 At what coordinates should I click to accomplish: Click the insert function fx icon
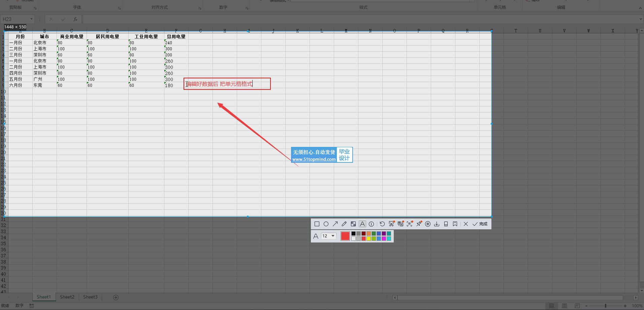(x=75, y=19)
